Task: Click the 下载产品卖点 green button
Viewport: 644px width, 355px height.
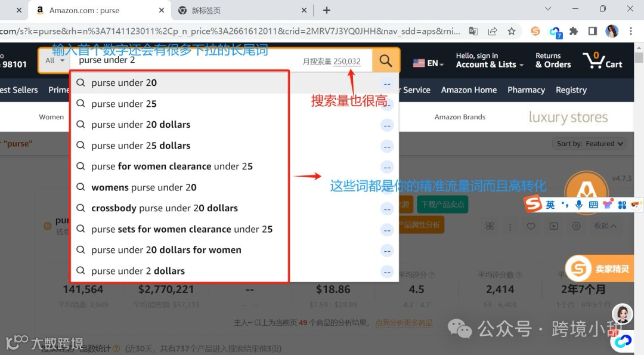Action: pyautogui.click(x=442, y=205)
